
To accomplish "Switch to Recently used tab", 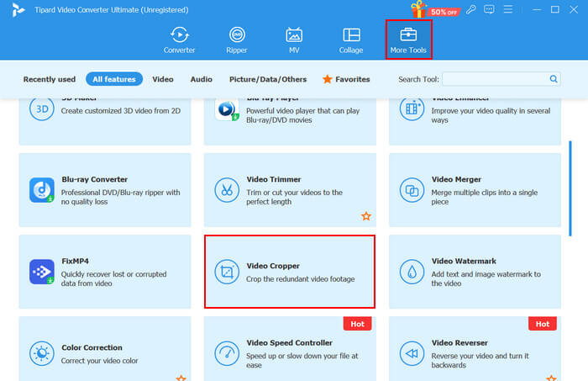I will click(49, 79).
